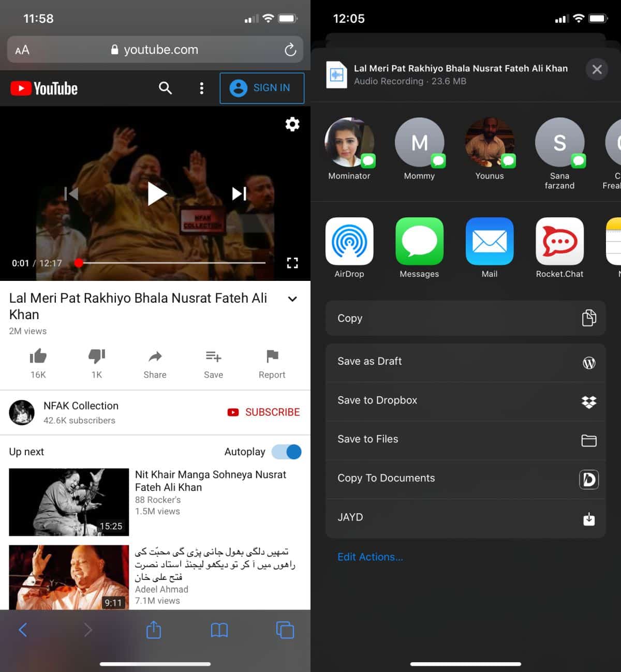Open the video quality settings gear
Screen dimensions: 621x672
292,124
